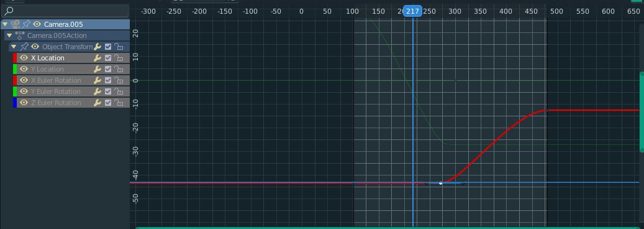The width and height of the screenshot is (644, 229).
Task: Toggle modifiers wrench on Object Transforms
Action: 98,47
